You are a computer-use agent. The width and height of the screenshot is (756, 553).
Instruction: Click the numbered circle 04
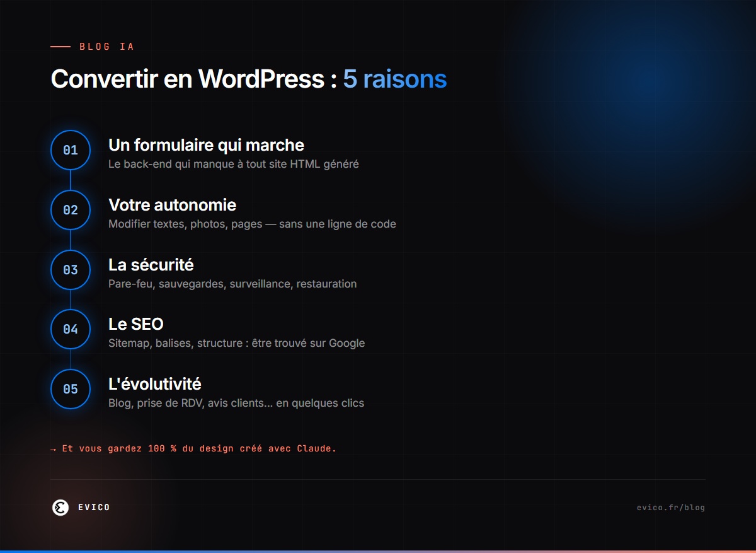[71, 329]
